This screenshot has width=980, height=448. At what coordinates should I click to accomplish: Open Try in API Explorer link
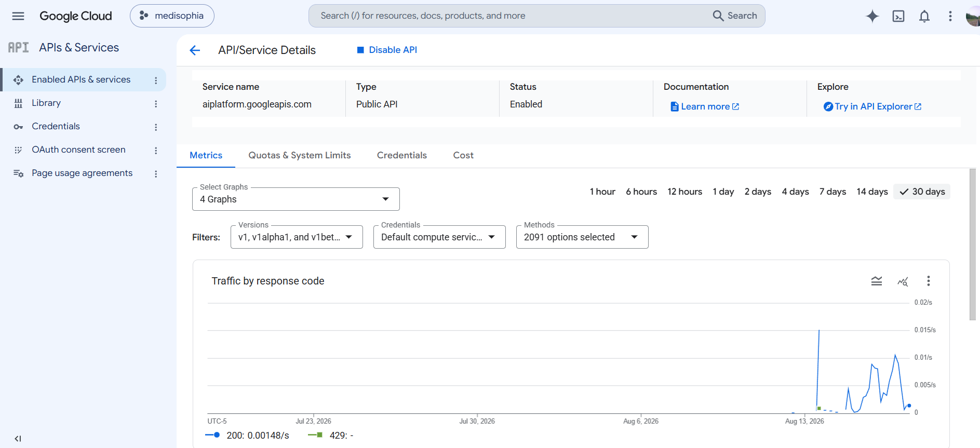coord(872,106)
